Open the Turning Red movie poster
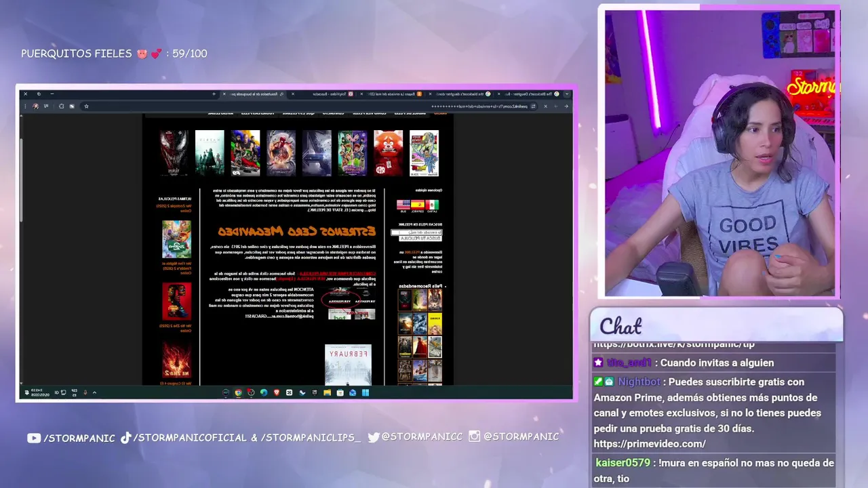The image size is (868, 488). 389,153
